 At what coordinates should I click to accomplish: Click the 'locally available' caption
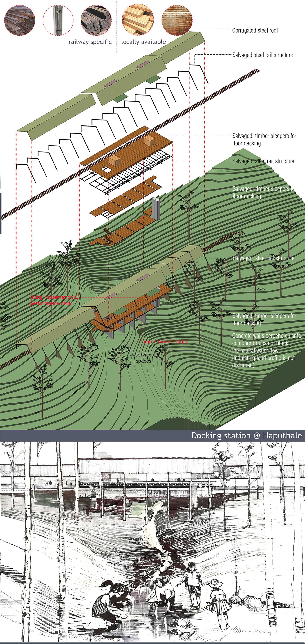click(143, 42)
